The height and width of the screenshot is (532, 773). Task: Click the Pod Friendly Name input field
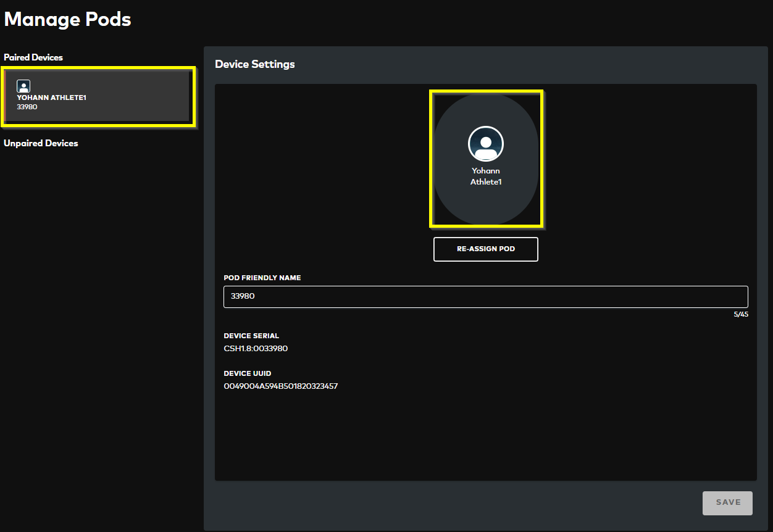[486, 296]
